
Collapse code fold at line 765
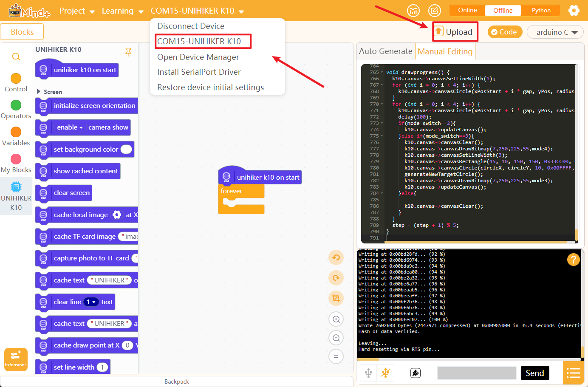tap(382, 72)
